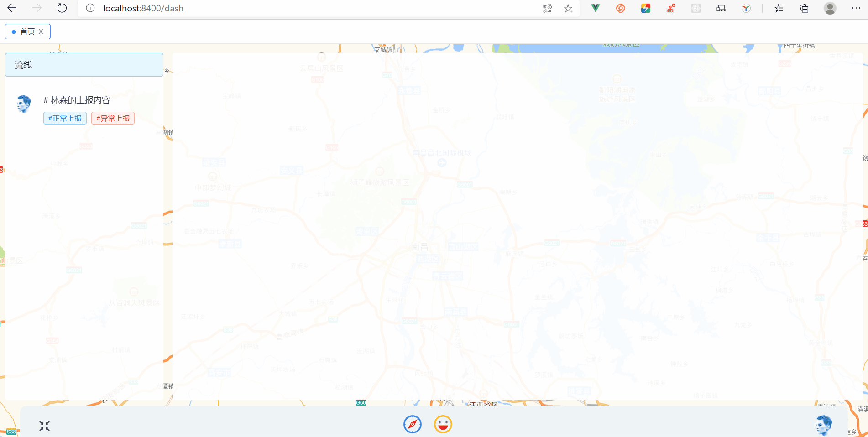Open the browser settings and more menu
868x437 pixels.
[856, 8]
